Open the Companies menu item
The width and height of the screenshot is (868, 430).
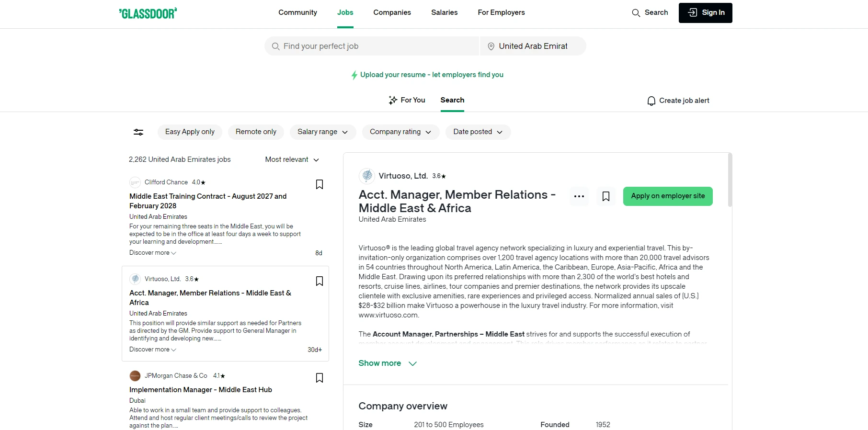[x=392, y=13]
